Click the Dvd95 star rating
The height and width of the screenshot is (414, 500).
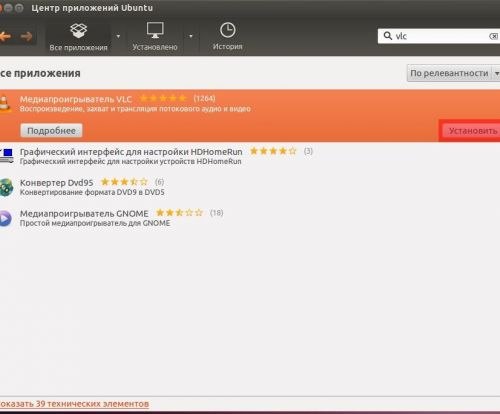(124, 182)
